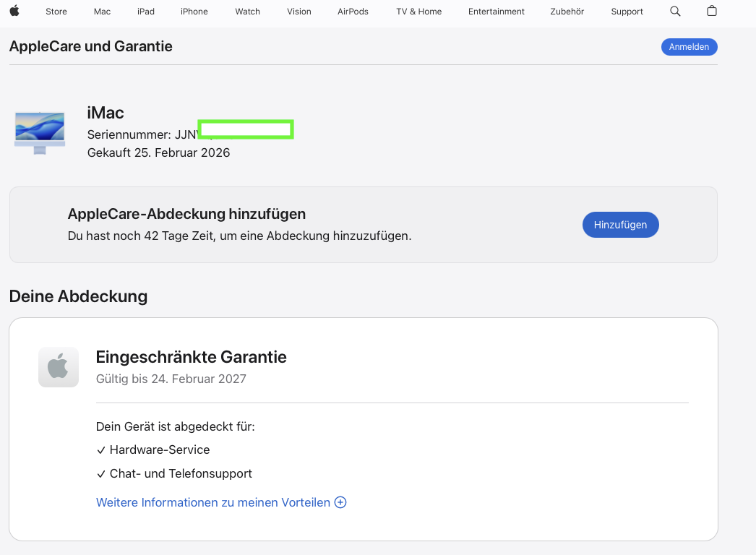Select Vision in the navigation bar
756x555 pixels.
tap(298, 12)
